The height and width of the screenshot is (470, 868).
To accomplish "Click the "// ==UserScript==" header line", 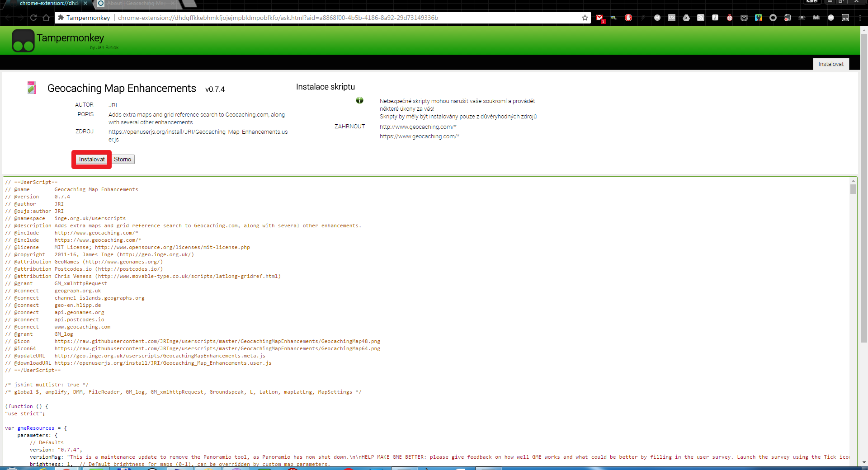I will coord(31,182).
